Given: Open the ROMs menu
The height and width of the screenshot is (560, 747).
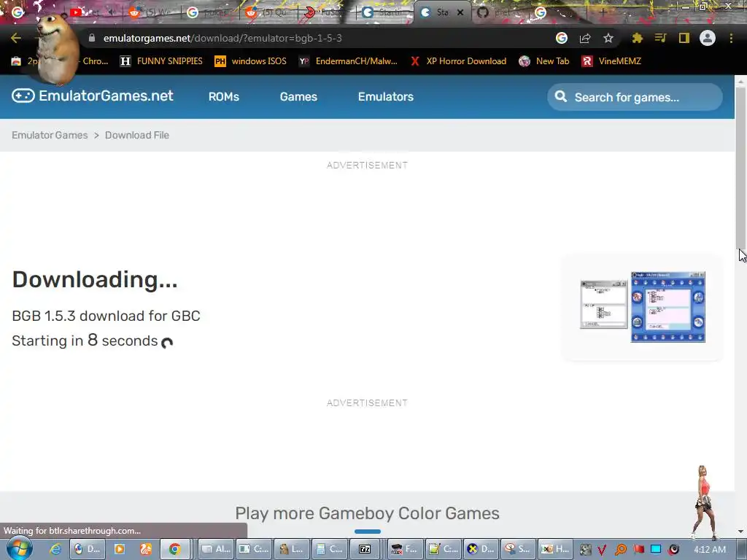Looking at the screenshot, I should click(x=223, y=97).
